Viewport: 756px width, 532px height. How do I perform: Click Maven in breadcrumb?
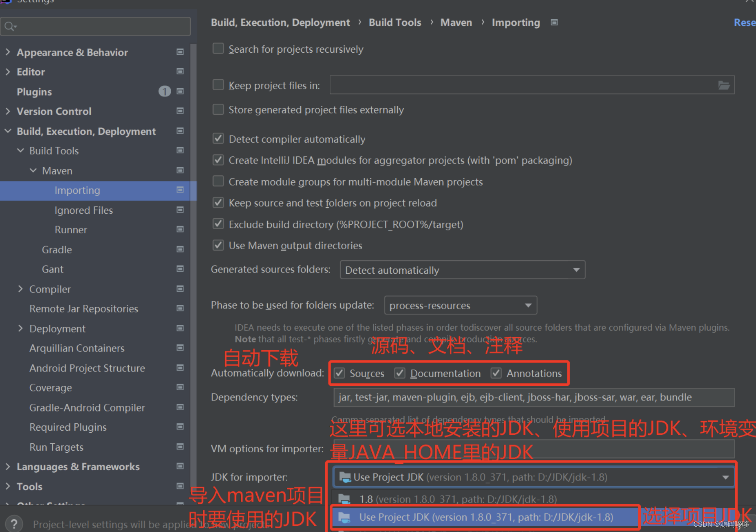pyautogui.click(x=456, y=22)
